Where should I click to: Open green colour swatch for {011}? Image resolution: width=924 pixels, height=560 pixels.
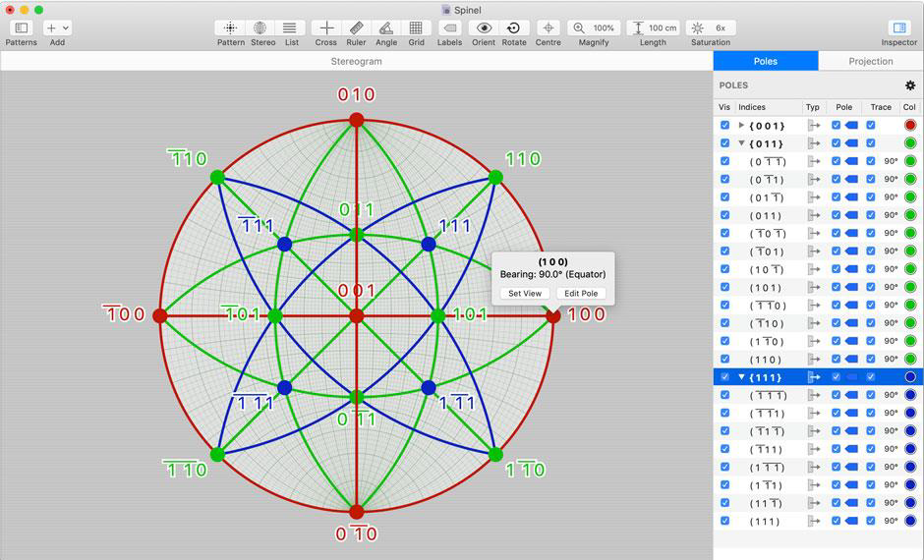coord(910,143)
